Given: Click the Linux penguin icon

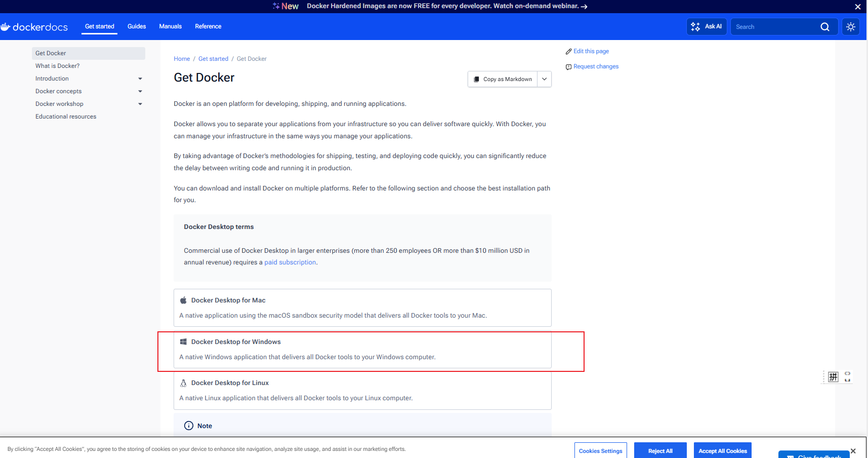Looking at the screenshot, I should click(183, 383).
